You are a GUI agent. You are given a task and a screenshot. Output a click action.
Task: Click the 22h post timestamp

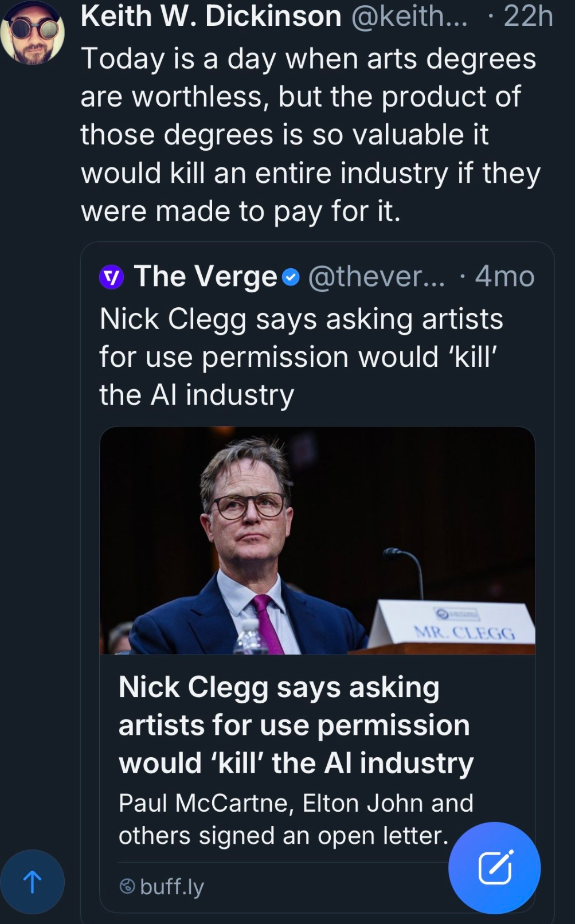coord(528,16)
